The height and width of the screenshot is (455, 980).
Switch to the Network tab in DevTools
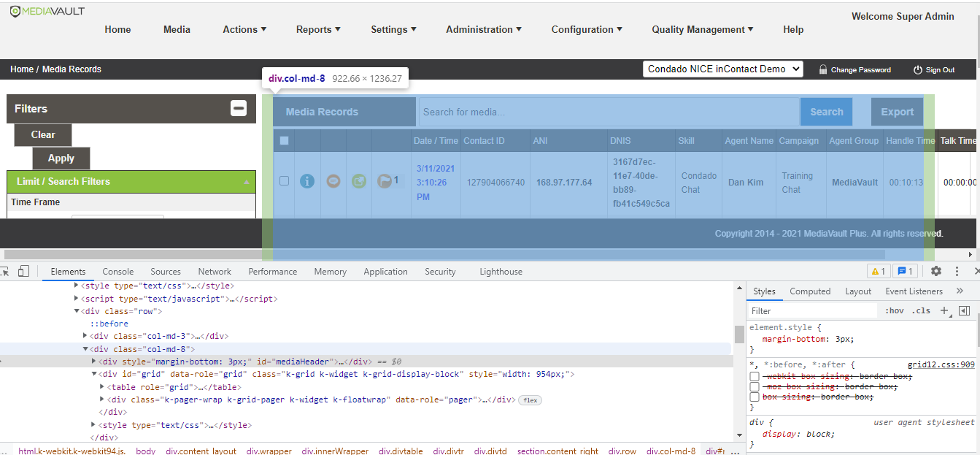(215, 271)
